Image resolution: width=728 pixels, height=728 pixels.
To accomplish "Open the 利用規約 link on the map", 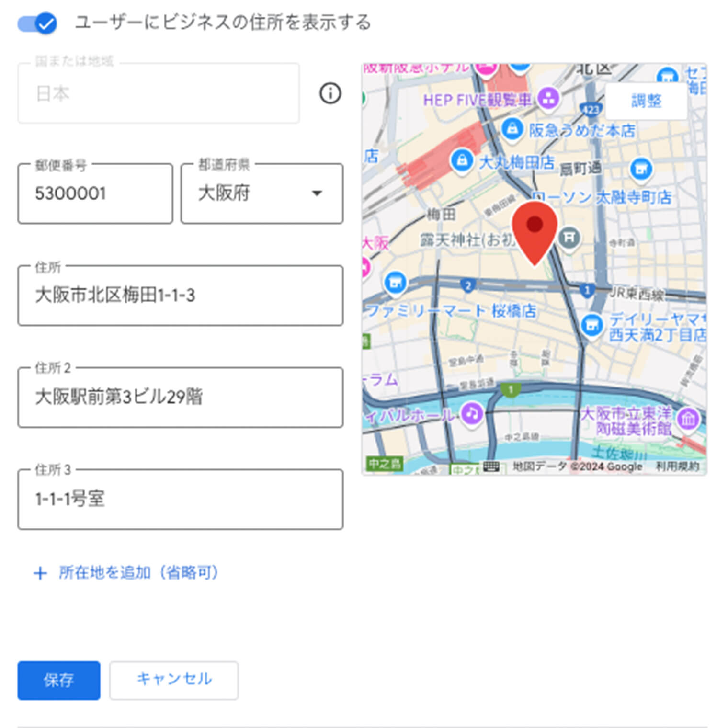I will tap(677, 466).
